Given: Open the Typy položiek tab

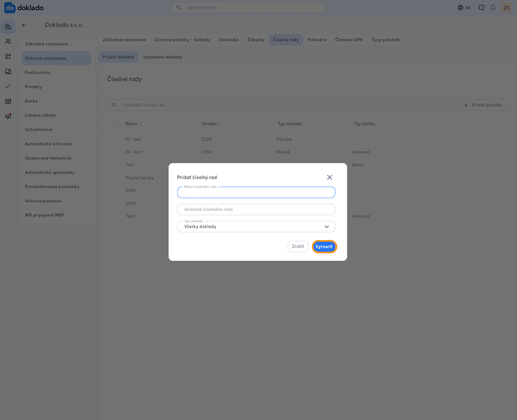Looking at the screenshot, I should coord(385,40).
